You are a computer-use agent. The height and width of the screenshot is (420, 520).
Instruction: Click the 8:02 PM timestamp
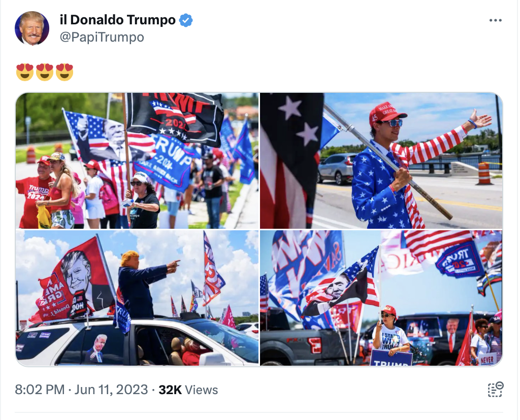tap(40, 390)
